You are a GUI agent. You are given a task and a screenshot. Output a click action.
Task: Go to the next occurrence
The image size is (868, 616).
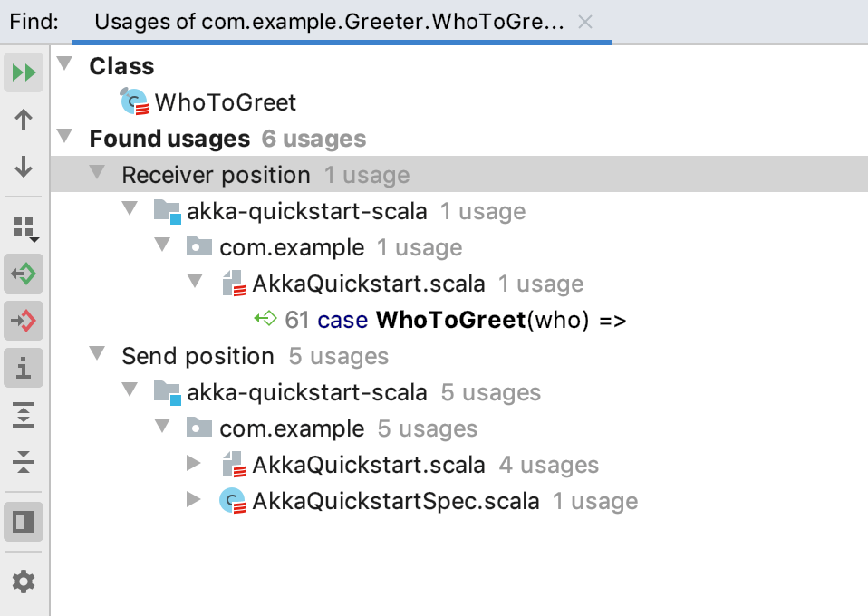(x=22, y=168)
